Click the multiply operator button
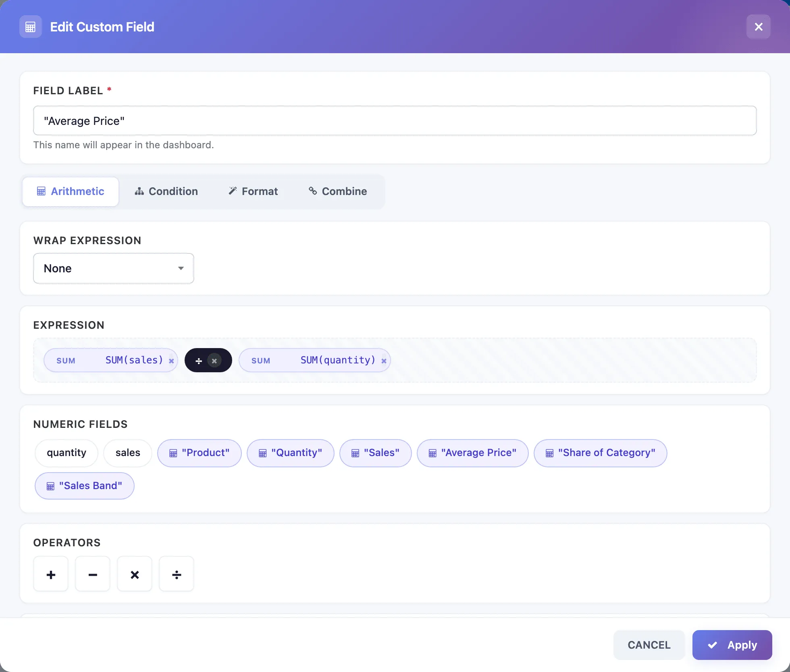The image size is (790, 672). pyautogui.click(x=135, y=574)
